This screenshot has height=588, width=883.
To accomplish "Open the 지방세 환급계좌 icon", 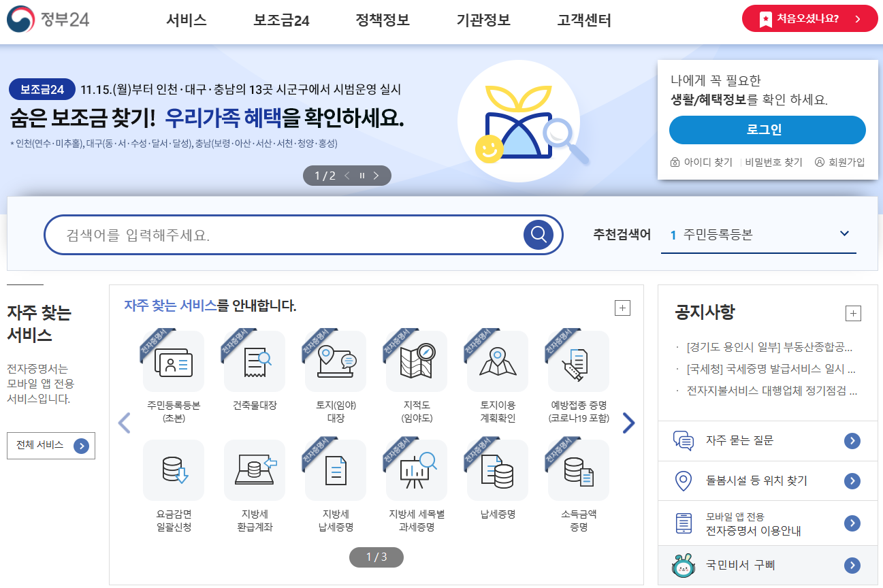I will 255,470.
